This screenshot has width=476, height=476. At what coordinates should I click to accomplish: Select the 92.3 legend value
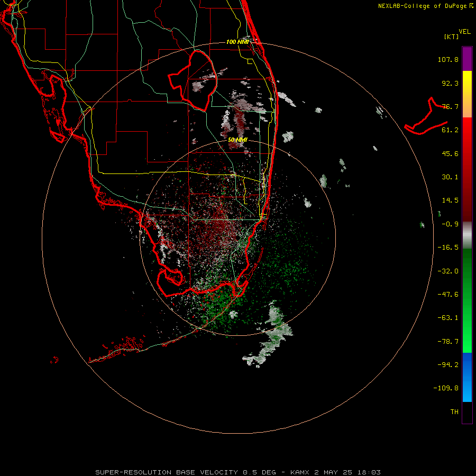tap(450, 83)
